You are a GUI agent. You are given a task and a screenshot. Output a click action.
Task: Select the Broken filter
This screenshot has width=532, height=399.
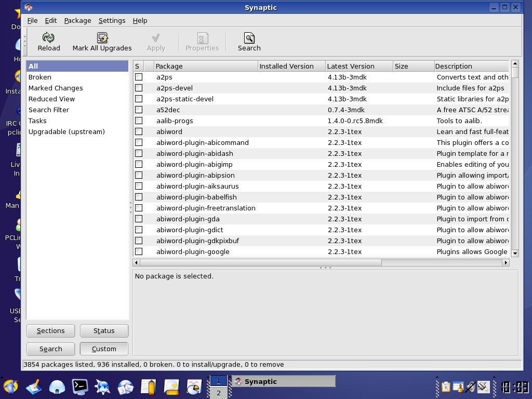click(x=77, y=77)
